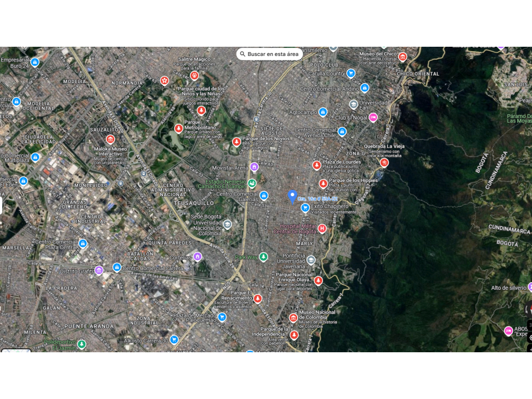Select Centro Comercial Avenida Chile marker
The height and width of the screenshot is (399, 532).
342,132
